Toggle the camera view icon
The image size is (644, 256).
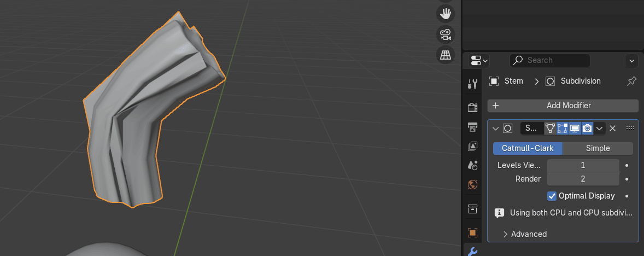point(446,34)
